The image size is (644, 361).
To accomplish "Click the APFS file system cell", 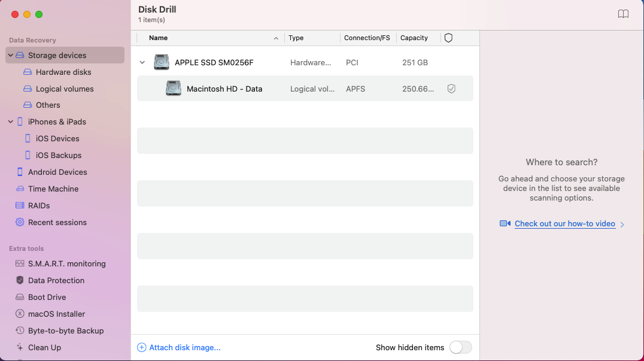I will point(356,89).
